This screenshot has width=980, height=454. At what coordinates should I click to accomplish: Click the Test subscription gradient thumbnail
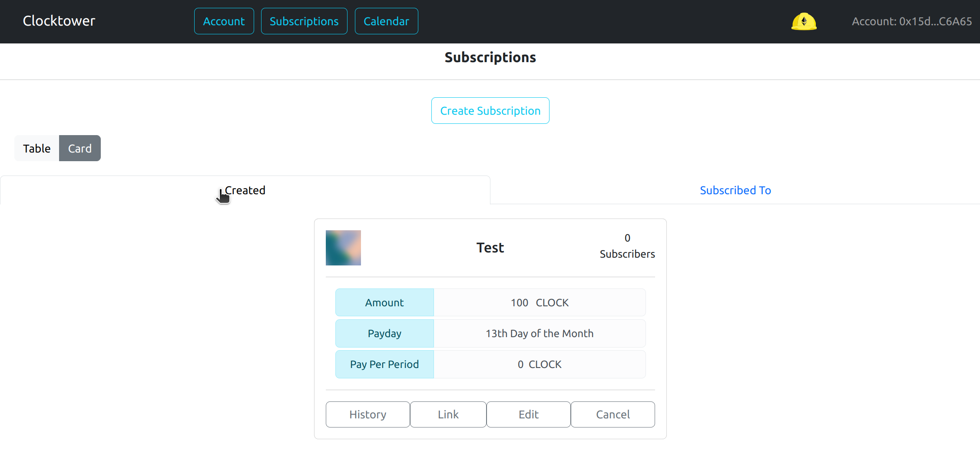coord(343,248)
